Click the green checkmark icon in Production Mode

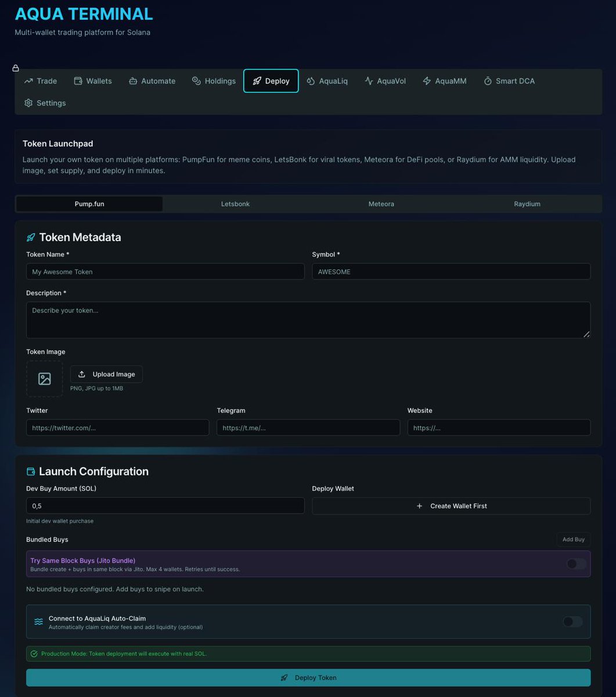[x=34, y=653]
